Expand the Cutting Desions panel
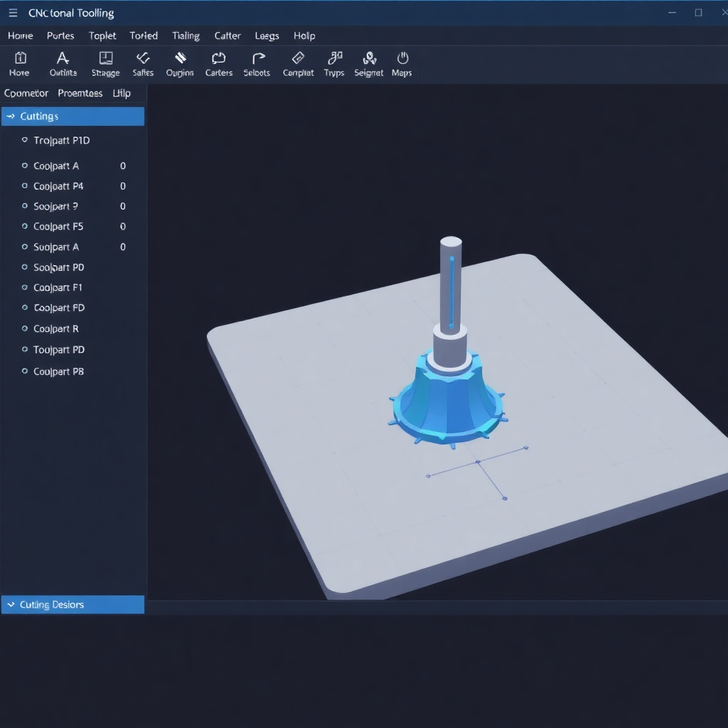Viewport: 728px width, 728px height. [10, 604]
